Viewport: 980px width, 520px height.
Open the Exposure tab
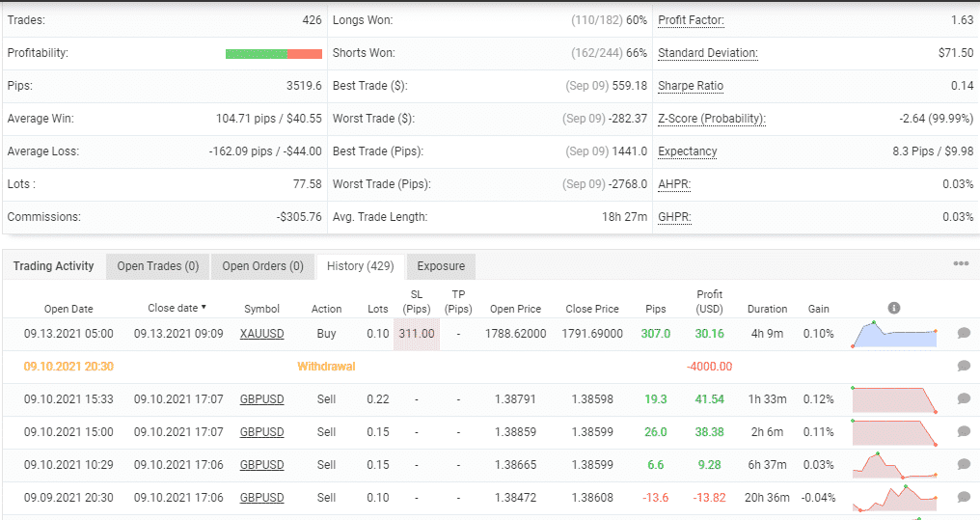pos(441,266)
